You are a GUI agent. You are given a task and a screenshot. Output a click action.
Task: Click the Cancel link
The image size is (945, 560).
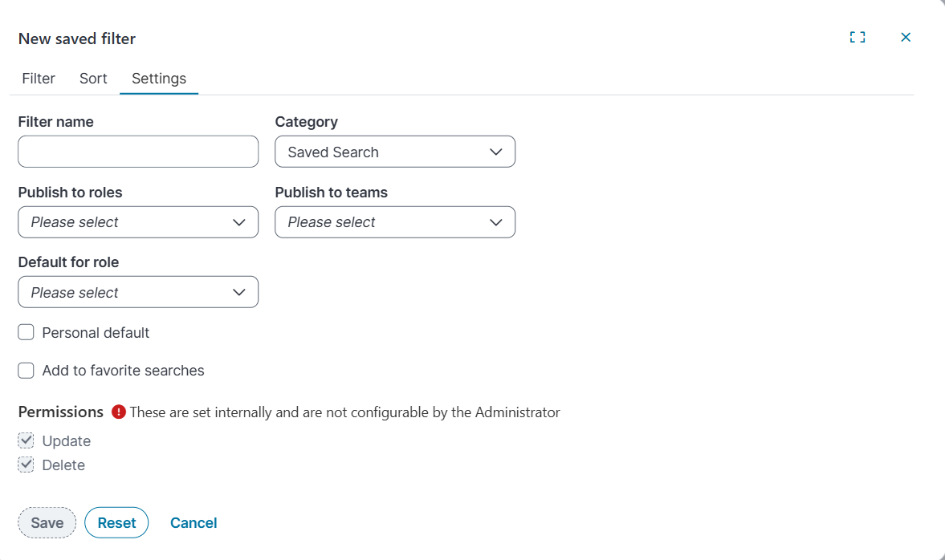point(193,523)
